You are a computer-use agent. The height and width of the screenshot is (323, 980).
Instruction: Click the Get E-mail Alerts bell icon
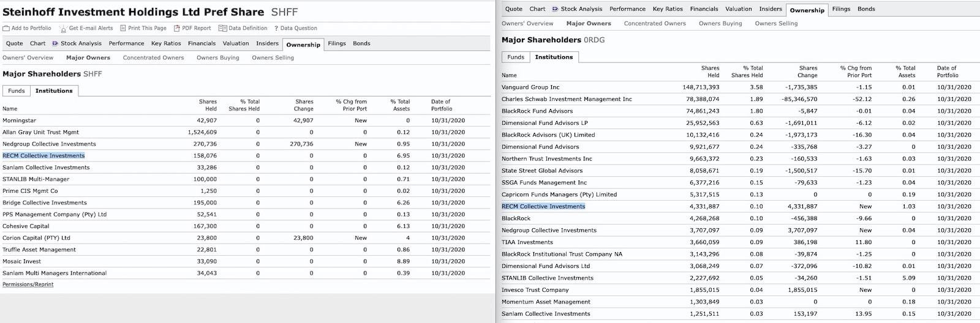63,28
